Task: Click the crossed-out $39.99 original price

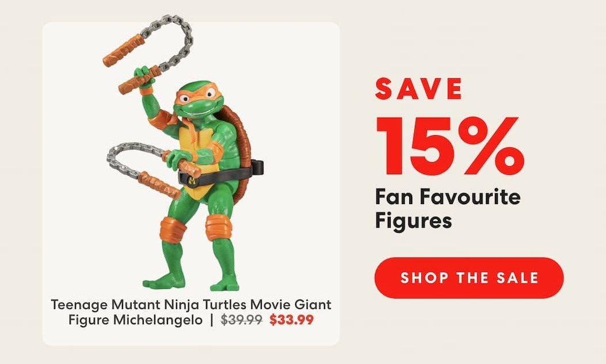Action: pyautogui.click(x=242, y=320)
